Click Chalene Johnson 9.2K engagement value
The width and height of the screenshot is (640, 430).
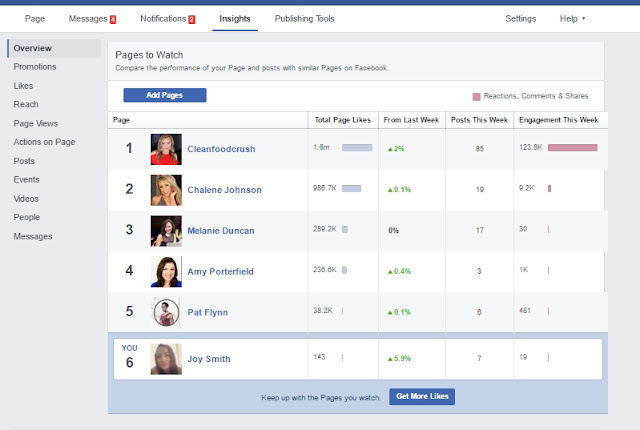point(527,188)
